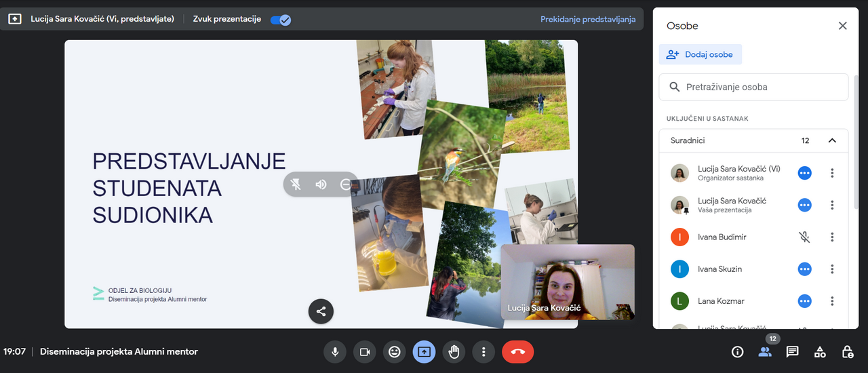Click the ODJEL ZA BIOLOGIJU logo text on the slide
Screen dimensions: 868x373
pos(140,290)
